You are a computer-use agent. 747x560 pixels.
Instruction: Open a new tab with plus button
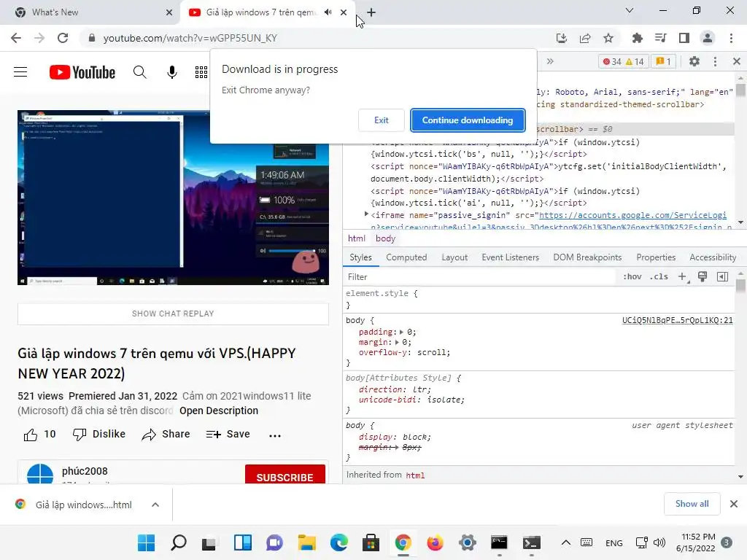[371, 12]
